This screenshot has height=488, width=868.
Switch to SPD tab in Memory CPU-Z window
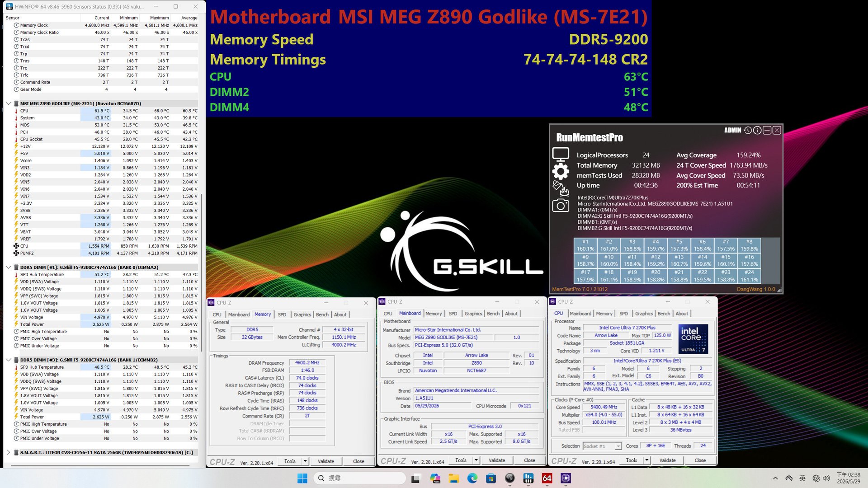(282, 314)
